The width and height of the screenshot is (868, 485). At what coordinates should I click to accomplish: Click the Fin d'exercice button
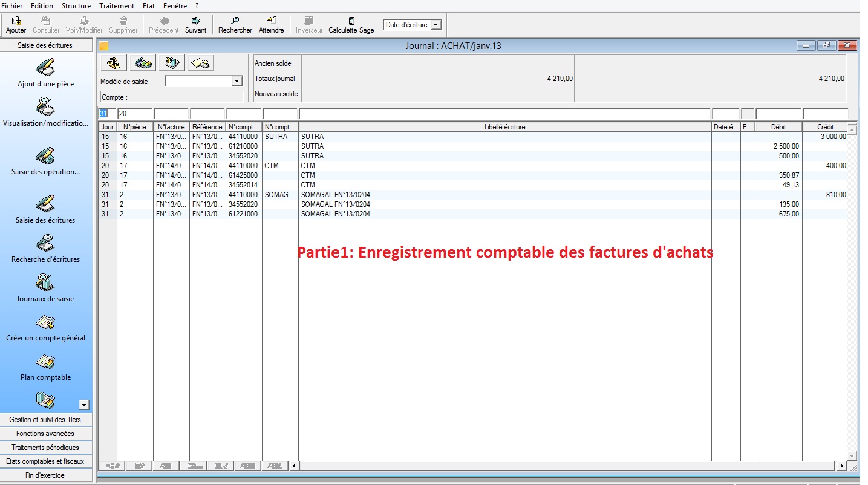point(47,475)
